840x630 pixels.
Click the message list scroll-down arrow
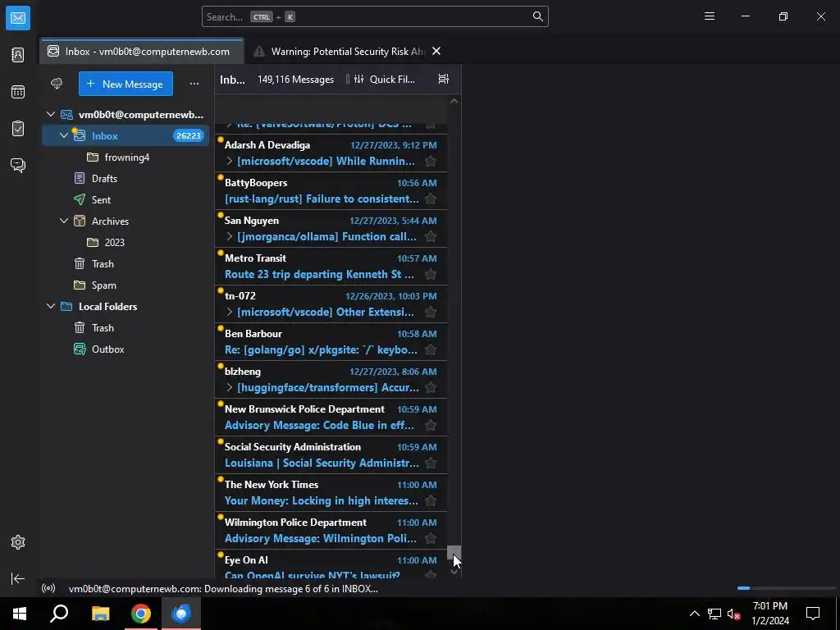454,572
